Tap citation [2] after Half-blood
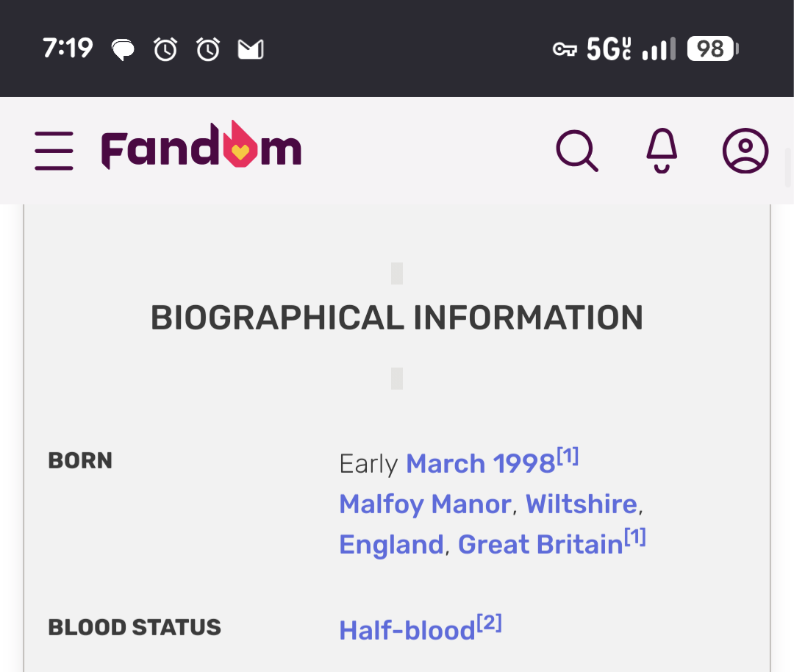Viewport: 794px width, 672px height. (489, 623)
